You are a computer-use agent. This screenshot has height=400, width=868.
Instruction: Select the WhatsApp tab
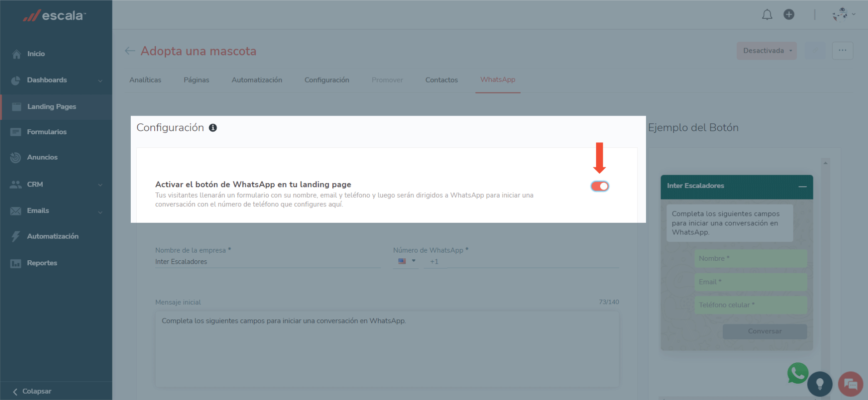pyautogui.click(x=498, y=80)
